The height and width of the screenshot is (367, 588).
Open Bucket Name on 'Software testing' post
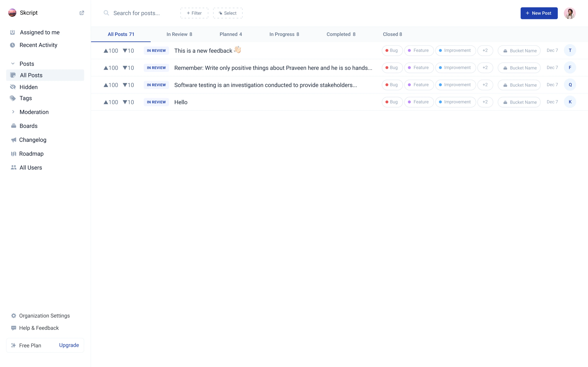519,85
